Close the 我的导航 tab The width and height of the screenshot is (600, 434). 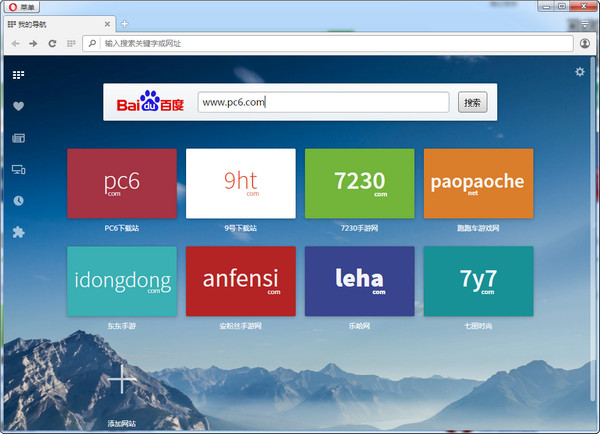(x=107, y=24)
